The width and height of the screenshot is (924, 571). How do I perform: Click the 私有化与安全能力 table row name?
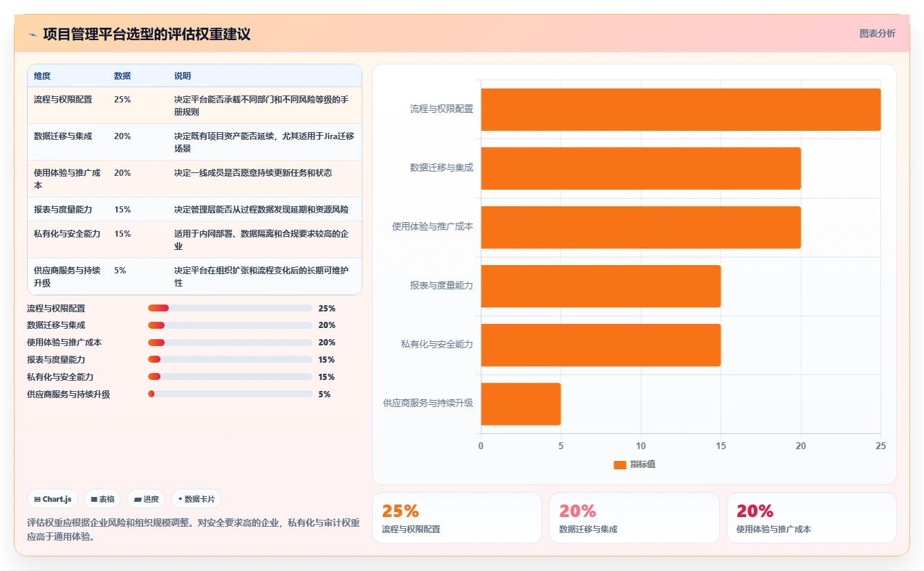pos(67,234)
